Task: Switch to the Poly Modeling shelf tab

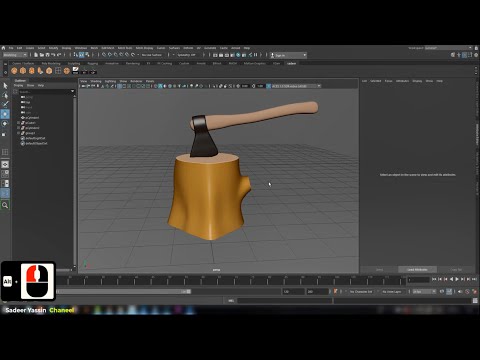Action: [x=51, y=63]
